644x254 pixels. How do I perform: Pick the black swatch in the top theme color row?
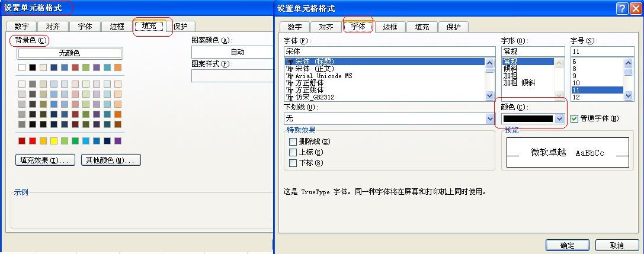point(33,67)
